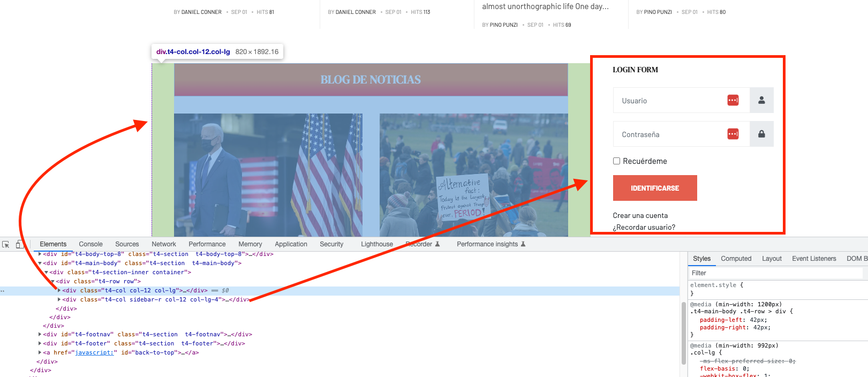Click the Styles Filter input field
868x377 pixels.
click(x=776, y=273)
